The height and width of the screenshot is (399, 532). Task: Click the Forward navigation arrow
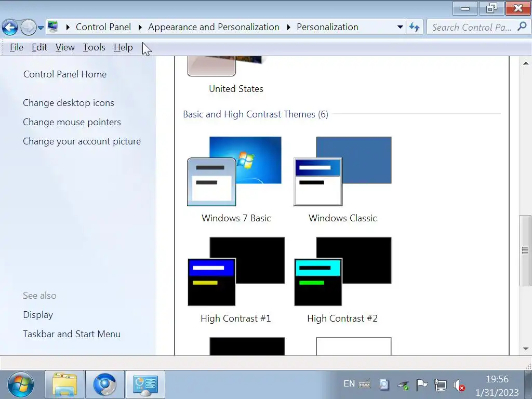28,27
